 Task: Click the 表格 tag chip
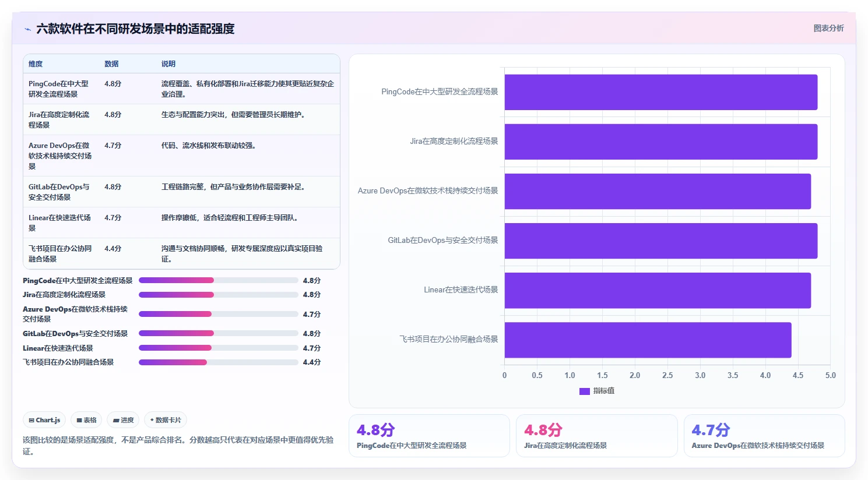pos(86,420)
